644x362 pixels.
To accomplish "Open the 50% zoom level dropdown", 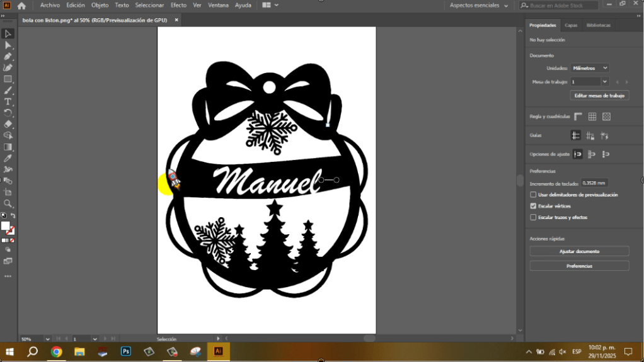I will click(x=47, y=339).
